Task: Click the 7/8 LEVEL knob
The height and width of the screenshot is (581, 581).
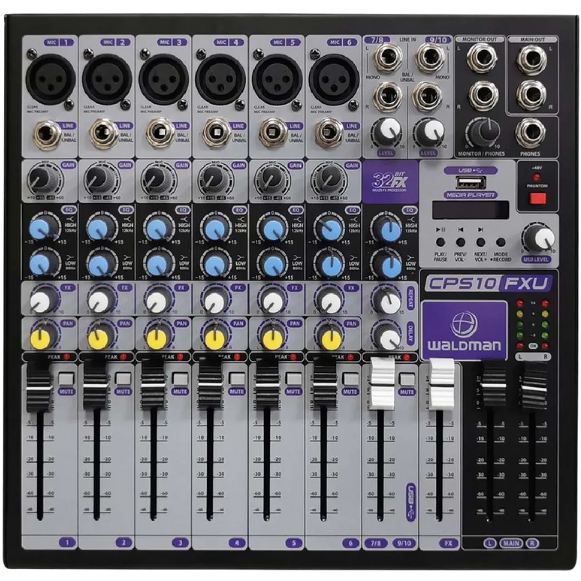Action: click(x=387, y=133)
